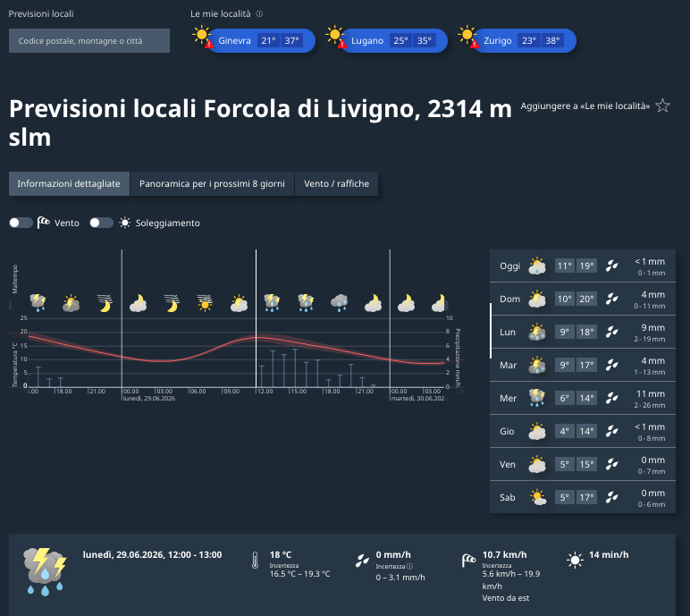The height and width of the screenshot is (616, 690).
Task: Click the 18.00 rain cloud icon on chart
Action: pos(339,303)
